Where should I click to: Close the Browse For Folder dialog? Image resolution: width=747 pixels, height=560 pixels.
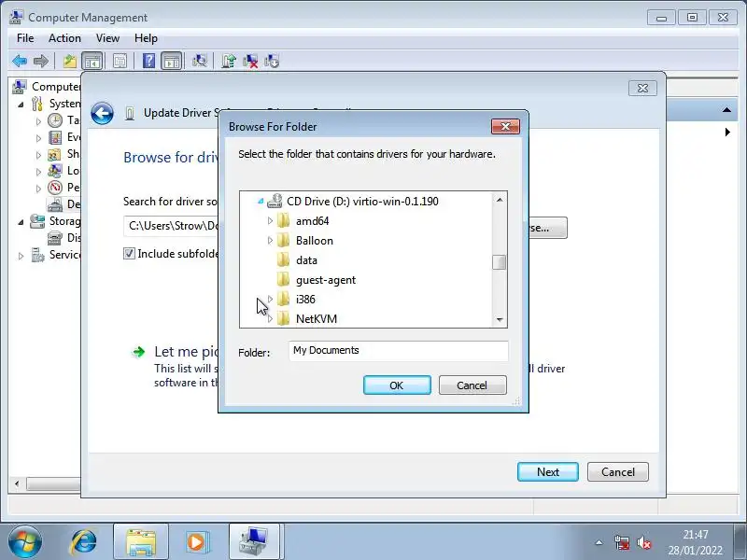coord(505,126)
